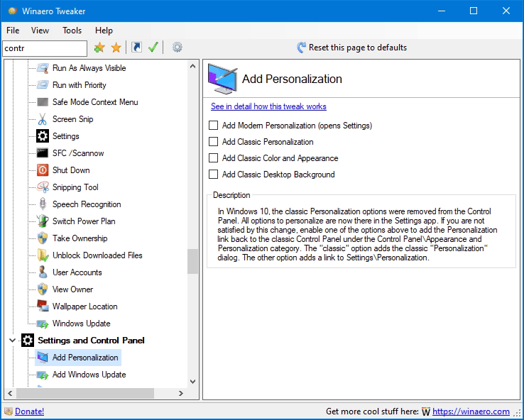This screenshot has height=420, width=524.
Task: Open the https://winaero.com link
Action: point(471,411)
